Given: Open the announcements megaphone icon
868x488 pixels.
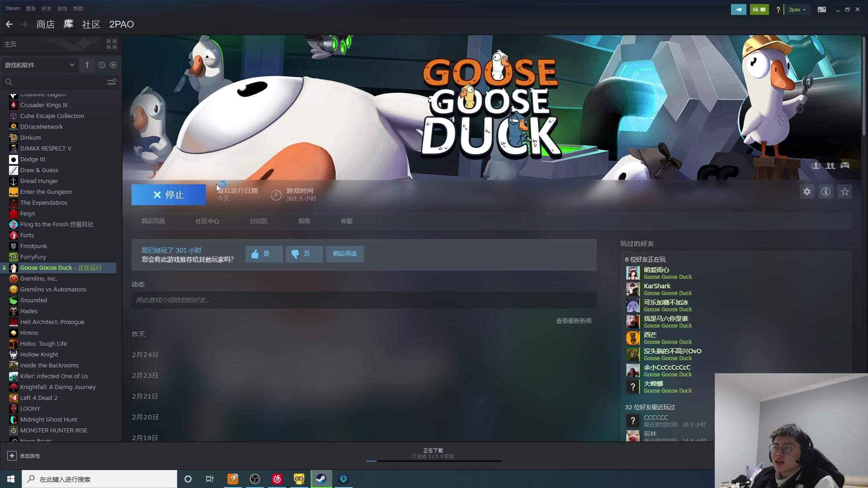Looking at the screenshot, I should [x=738, y=9].
